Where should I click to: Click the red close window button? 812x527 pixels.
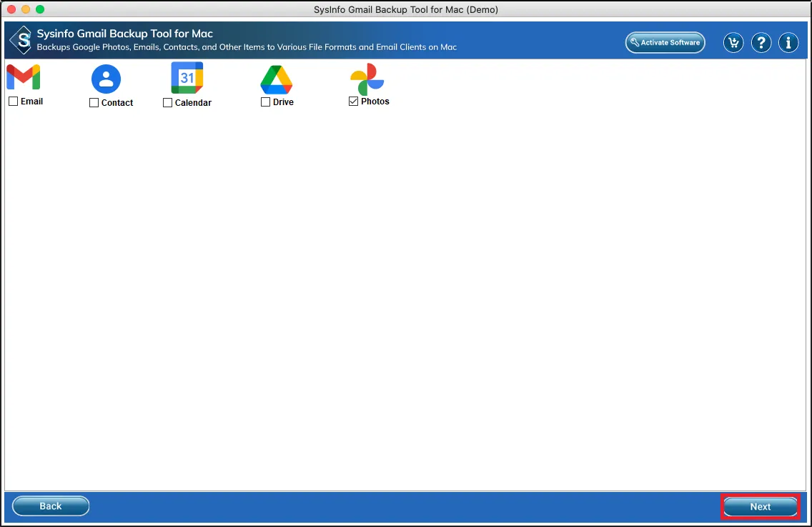click(x=11, y=9)
